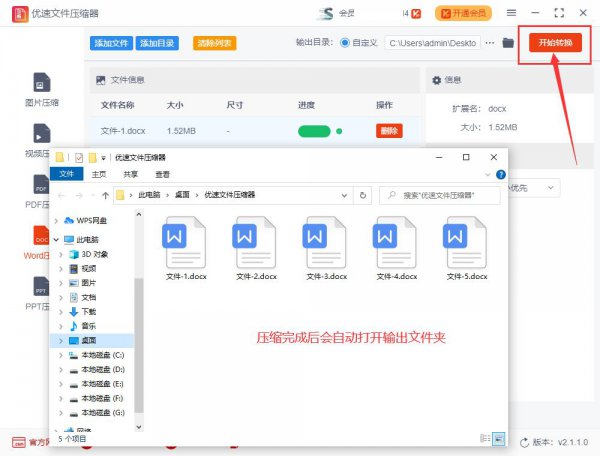Switch Explorer to details view icon
The image size is (600, 456).
tap(485, 438)
